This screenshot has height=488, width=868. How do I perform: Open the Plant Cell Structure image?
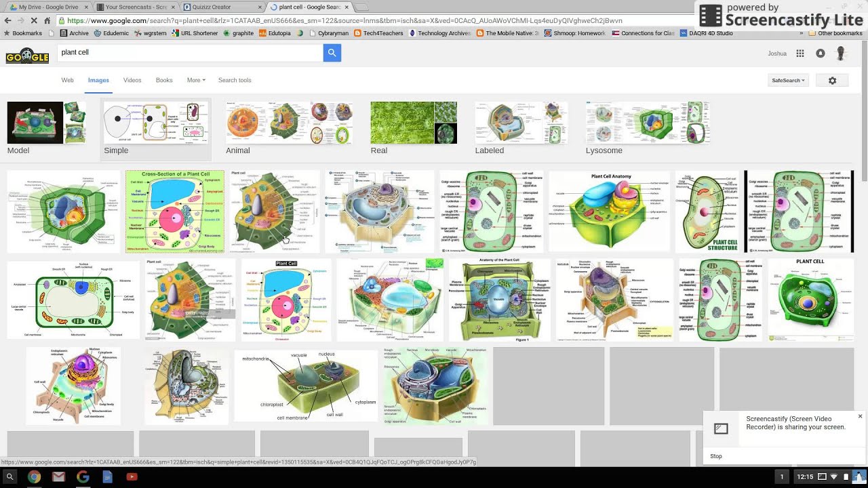[707, 211]
